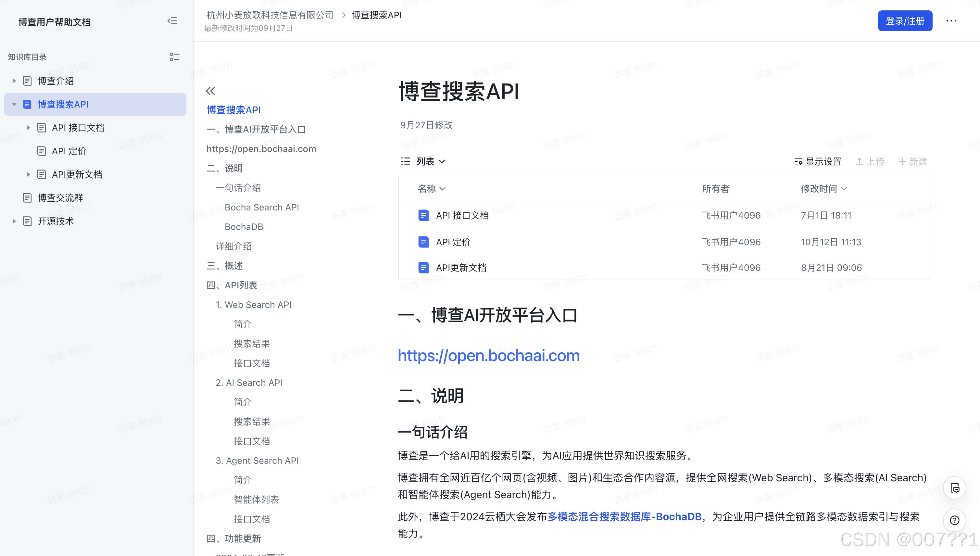Click the 7月1日 18:11 modification time cell
The width and height of the screenshot is (980, 556).
[826, 215]
